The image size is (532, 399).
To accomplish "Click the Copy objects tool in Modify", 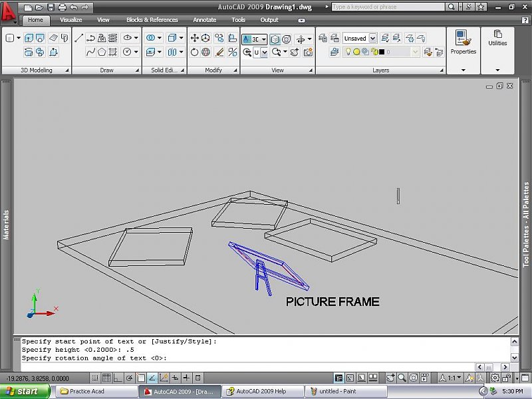I will [x=219, y=38].
